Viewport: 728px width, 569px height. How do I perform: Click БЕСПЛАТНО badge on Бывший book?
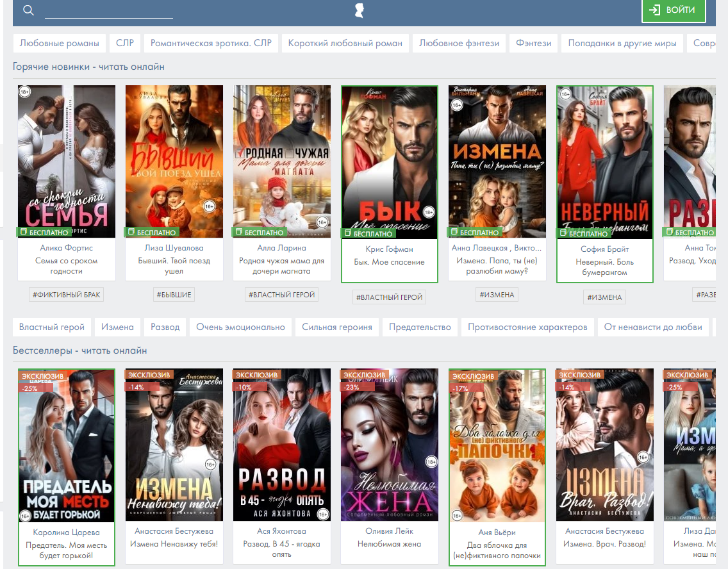(153, 232)
